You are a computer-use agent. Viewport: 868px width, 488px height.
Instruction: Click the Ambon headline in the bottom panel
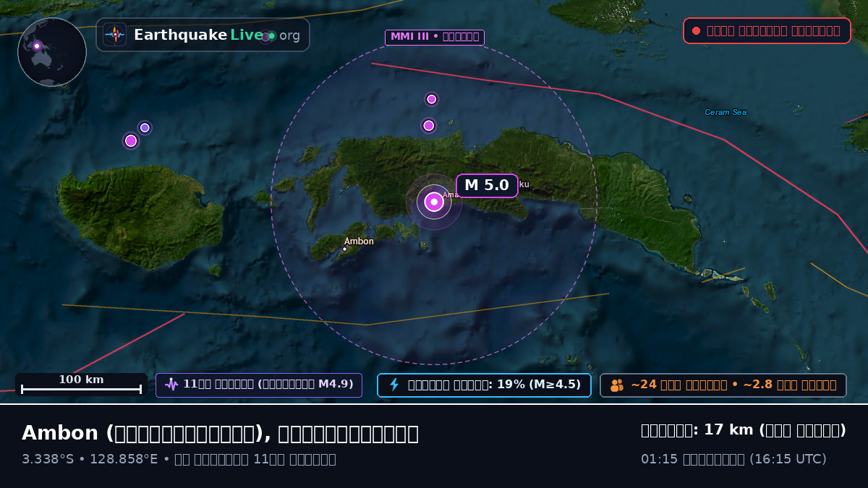(x=220, y=433)
